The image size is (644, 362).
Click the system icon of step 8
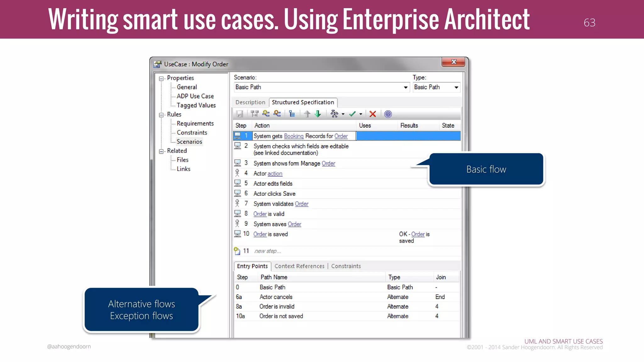click(x=238, y=214)
